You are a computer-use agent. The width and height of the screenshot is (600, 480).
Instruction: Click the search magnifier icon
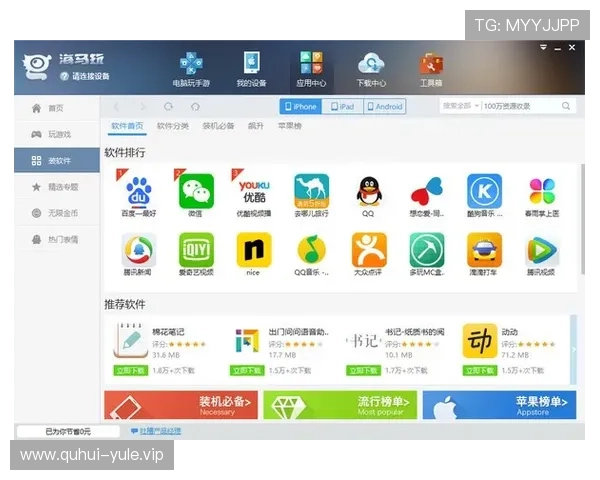click(x=566, y=106)
